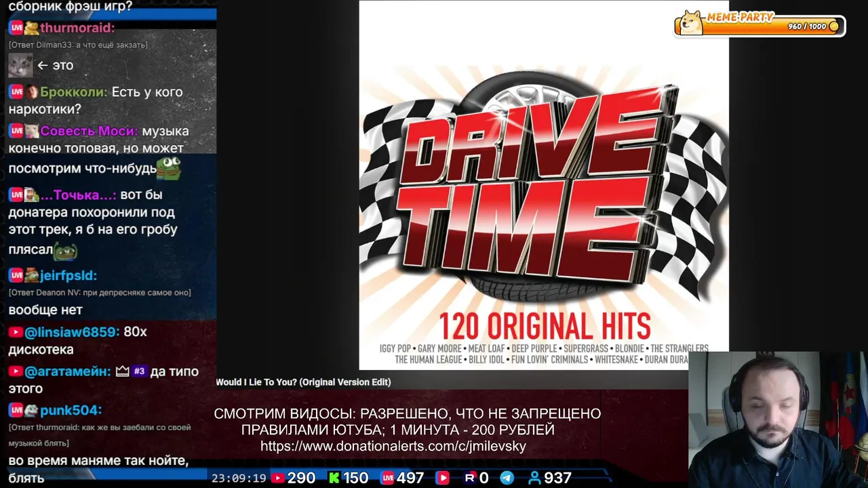The width and height of the screenshot is (868, 488).
Task: Click the message 'вообще нет'
Action: click(x=45, y=310)
